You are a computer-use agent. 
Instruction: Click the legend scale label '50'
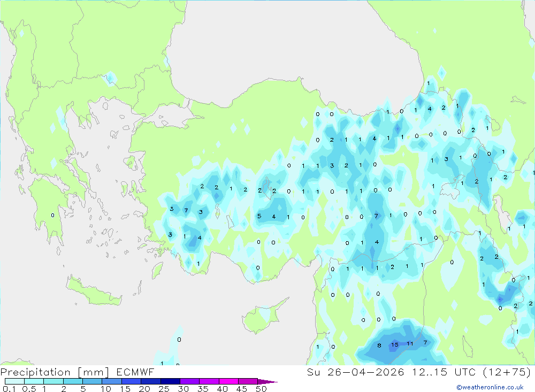261,389
